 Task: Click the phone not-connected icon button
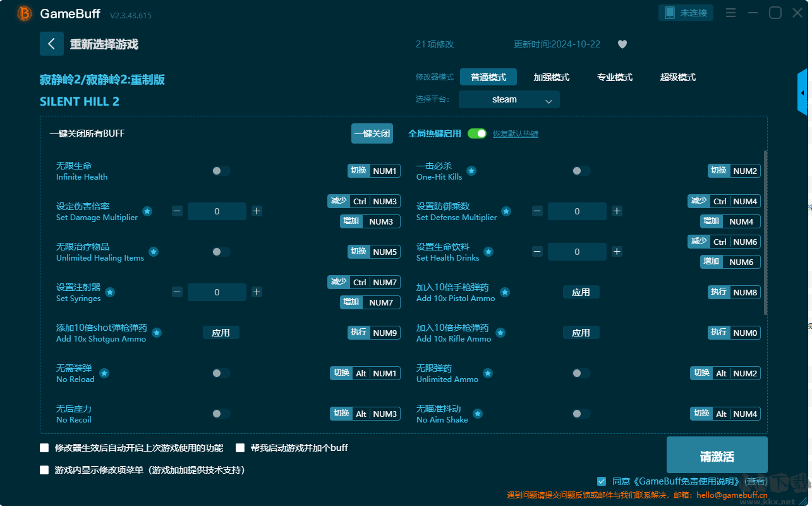pos(686,13)
